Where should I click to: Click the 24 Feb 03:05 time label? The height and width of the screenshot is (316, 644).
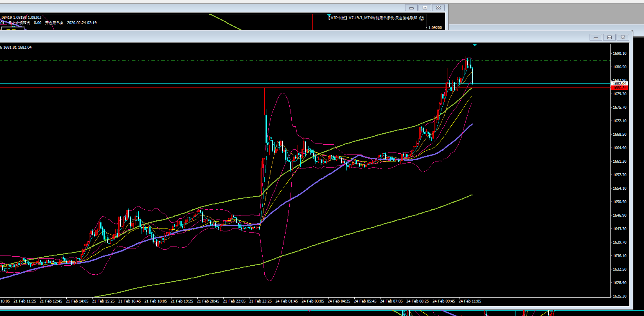point(313,301)
